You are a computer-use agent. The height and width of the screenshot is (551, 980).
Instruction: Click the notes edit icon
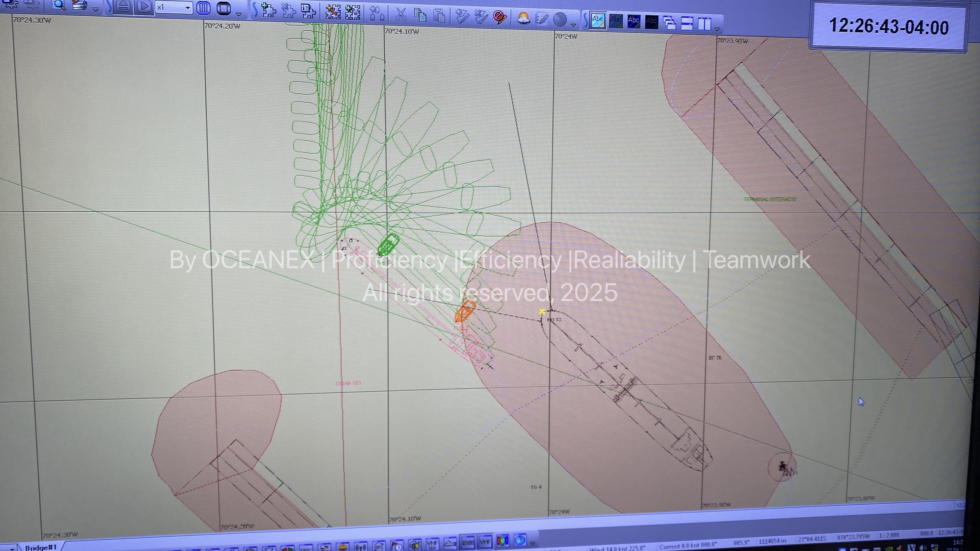click(542, 19)
